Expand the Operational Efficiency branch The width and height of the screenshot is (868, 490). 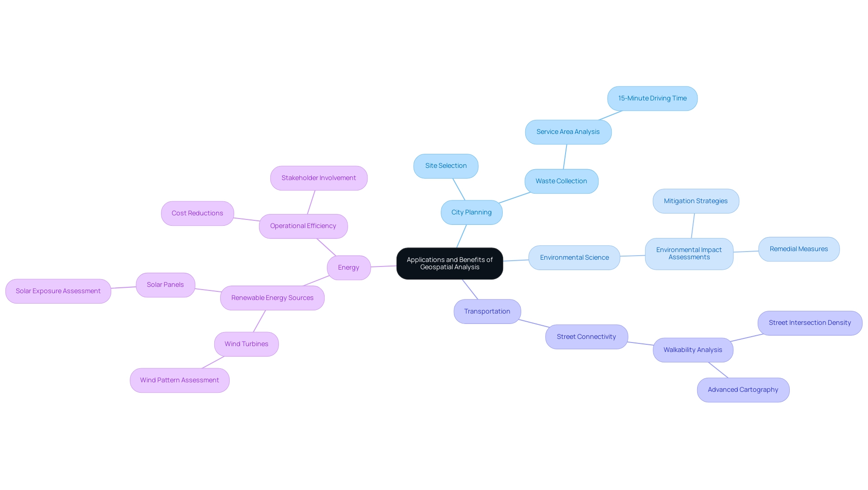[x=303, y=226]
